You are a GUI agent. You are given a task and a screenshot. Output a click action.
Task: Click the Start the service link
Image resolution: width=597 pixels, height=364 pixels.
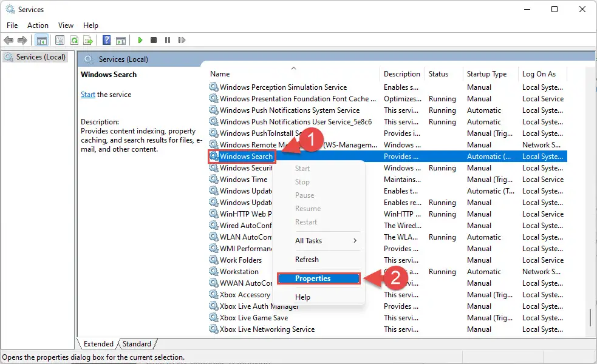click(x=88, y=94)
